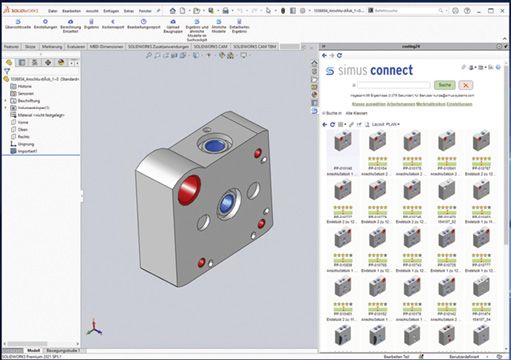Open the Bearbeiten menu

[71, 11]
